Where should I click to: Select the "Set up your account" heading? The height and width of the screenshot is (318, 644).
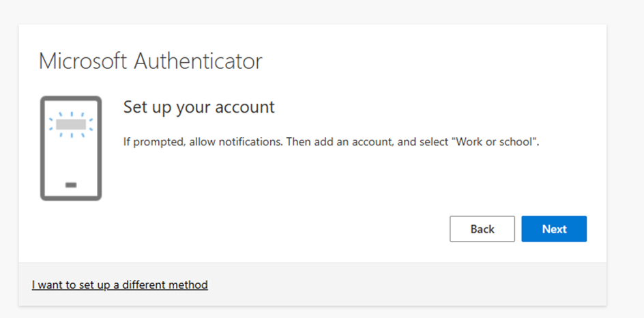[x=199, y=107]
